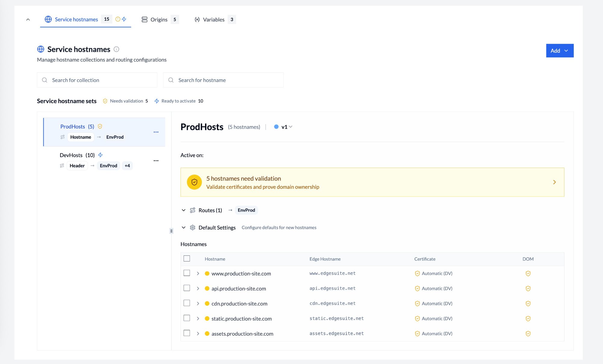The image size is (603, 364).
Task: Grab the panel divider resize handle
Action: click(171, 231)
